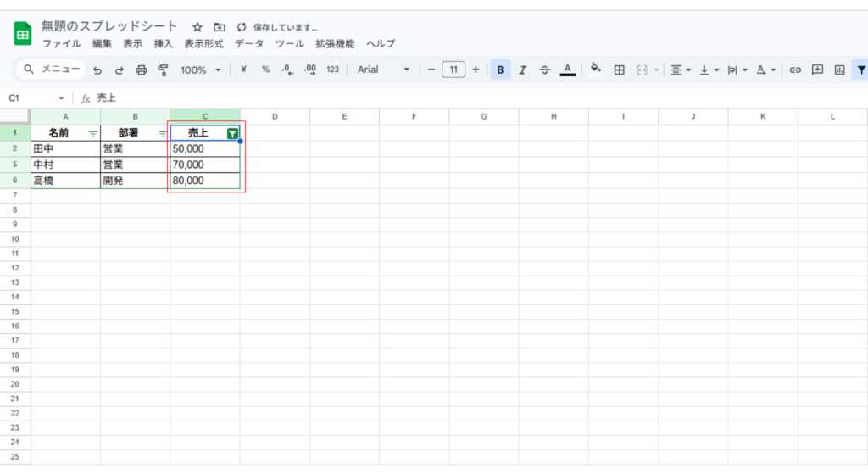Open the filter dropdown in 名前 header
This screenshot has width=868, height=474.
coord(92,134)
